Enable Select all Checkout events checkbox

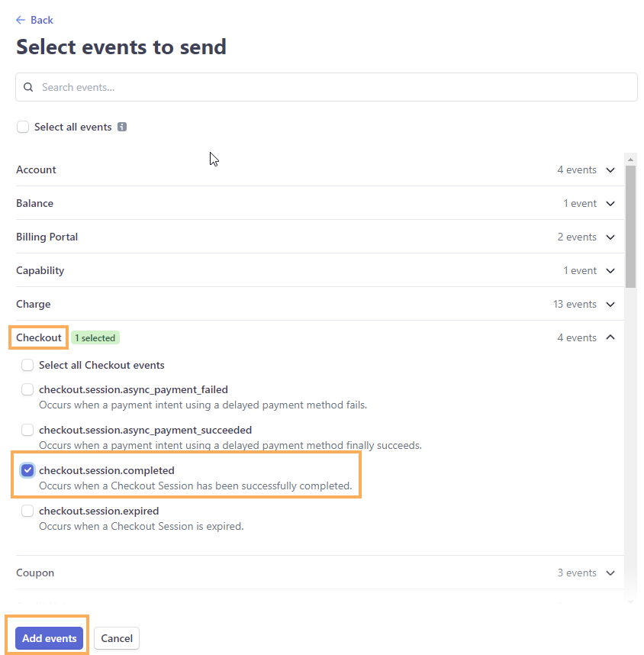[x=27, y=365]
